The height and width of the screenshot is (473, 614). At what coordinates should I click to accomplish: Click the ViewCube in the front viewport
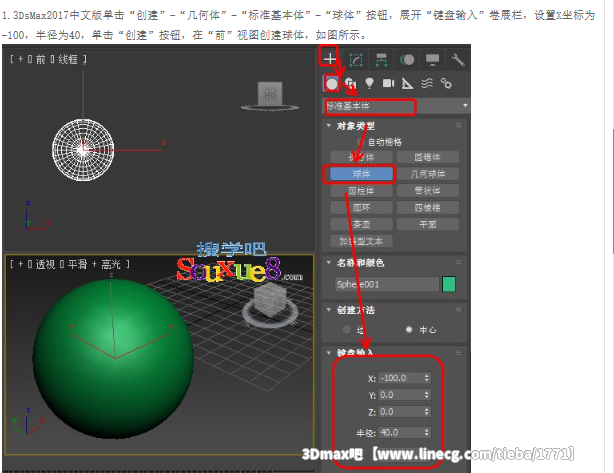coord(270,94)
